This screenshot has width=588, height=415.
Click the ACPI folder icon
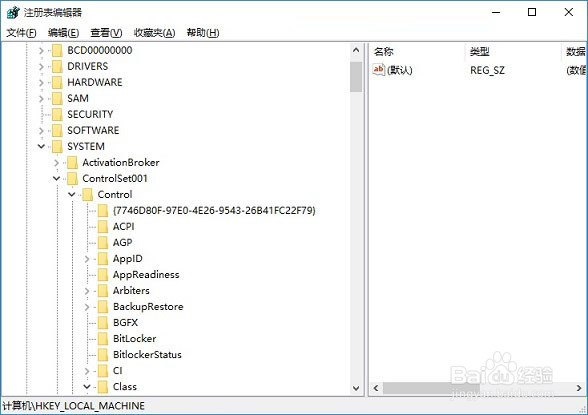click(103, 227)
